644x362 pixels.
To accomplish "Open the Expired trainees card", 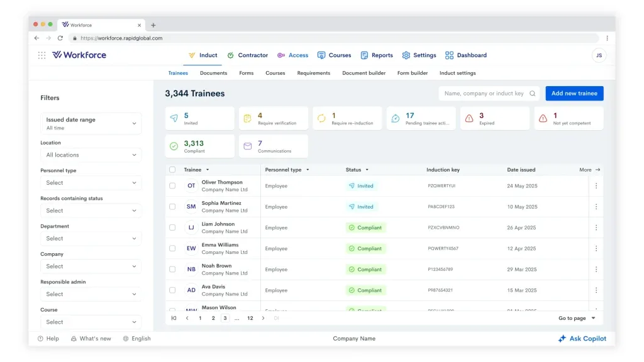I will click(x=494, y=118).
